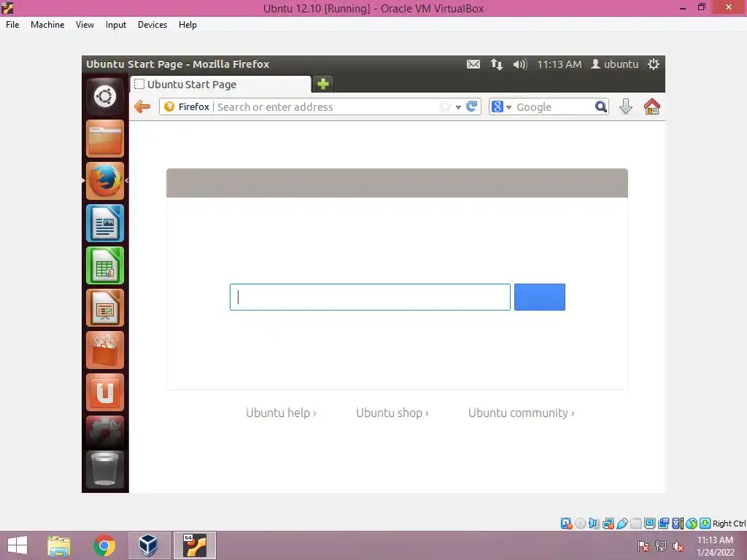
Task: Click the VirtualBox mouse integration status icon
Action: tap(692, 524)
